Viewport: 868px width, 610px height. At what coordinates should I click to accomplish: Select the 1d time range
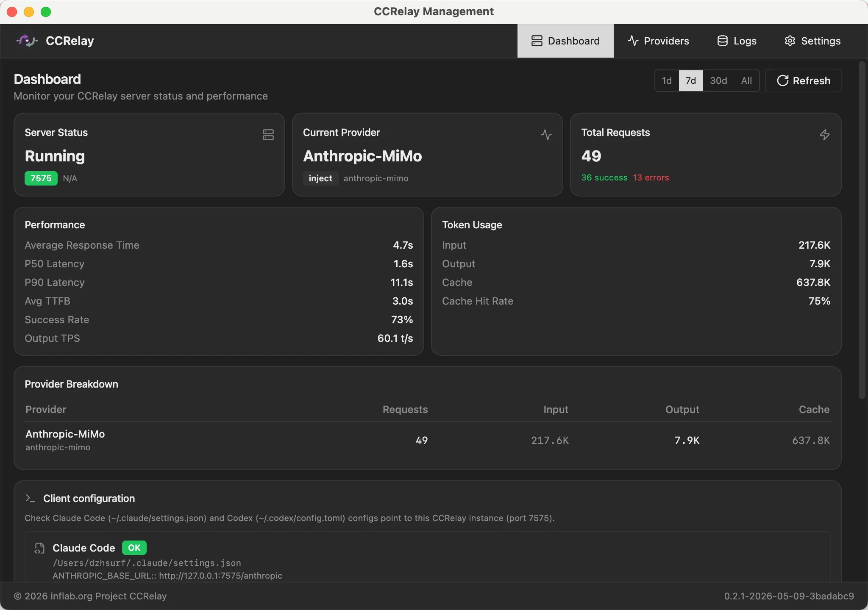coord(667,80)
